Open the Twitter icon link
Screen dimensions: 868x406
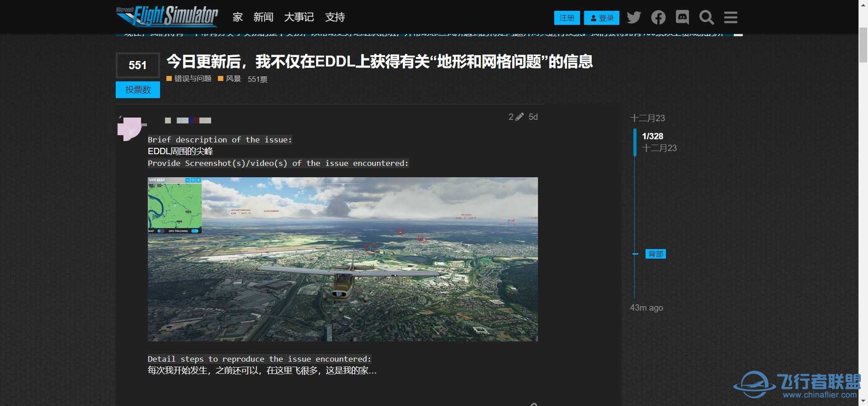(x=634, y=18)
